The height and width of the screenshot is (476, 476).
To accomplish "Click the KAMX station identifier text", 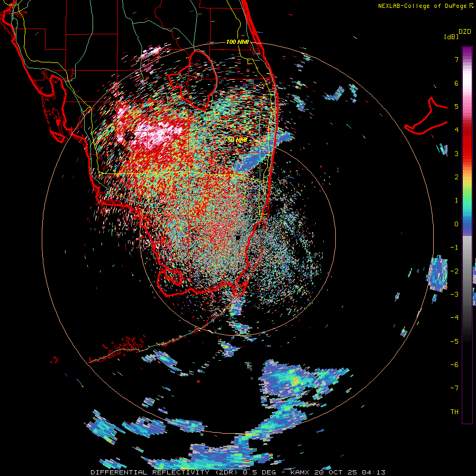I will 300,472.
